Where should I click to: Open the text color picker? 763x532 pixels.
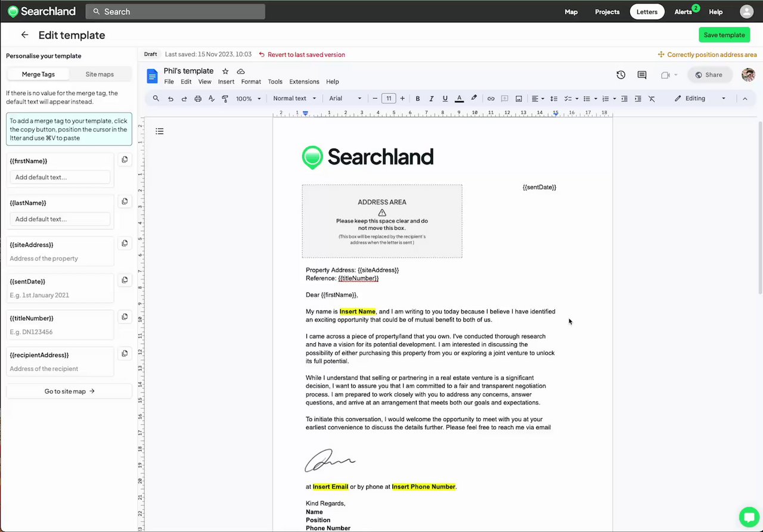[x=459, y=98]
